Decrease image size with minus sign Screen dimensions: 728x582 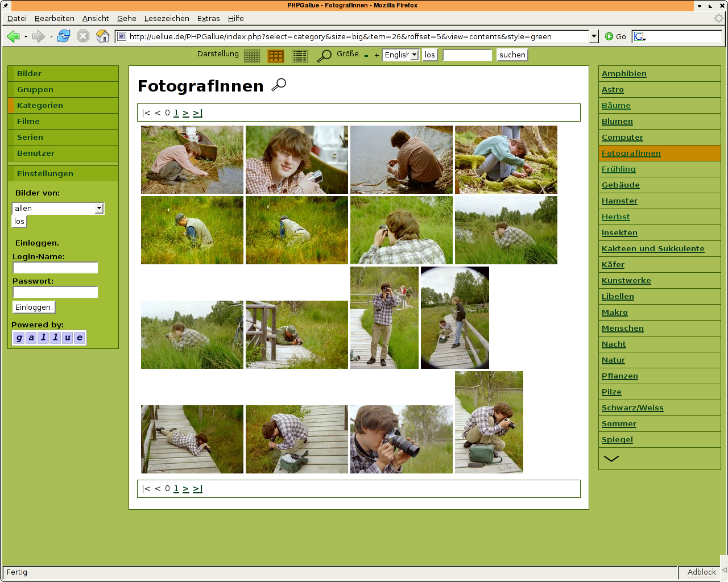pos(366,56)
